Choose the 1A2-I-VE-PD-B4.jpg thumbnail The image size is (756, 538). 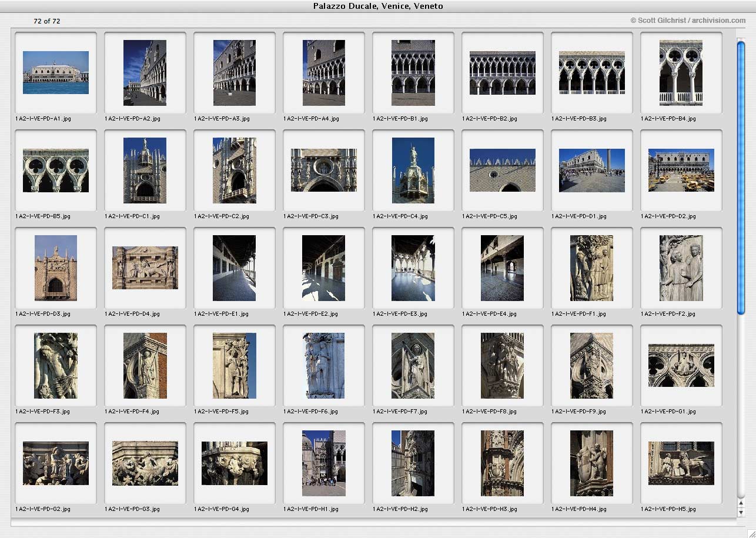click(x=681, y=72)
